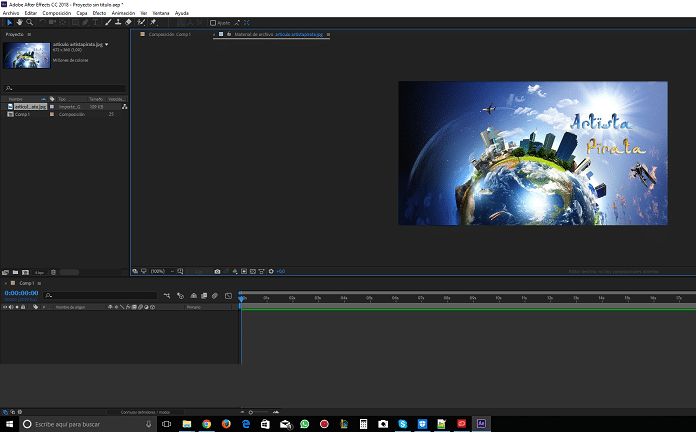Open the viewer magnification 100% dropdown
Screen dimensions: 696x432
(162, 271)
